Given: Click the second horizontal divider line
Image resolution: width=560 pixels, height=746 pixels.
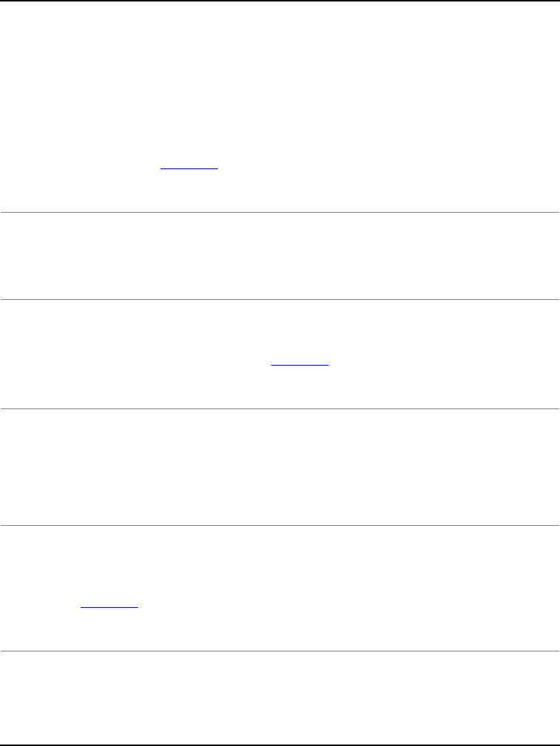Looking at the screenshot, I should point(280,299).
